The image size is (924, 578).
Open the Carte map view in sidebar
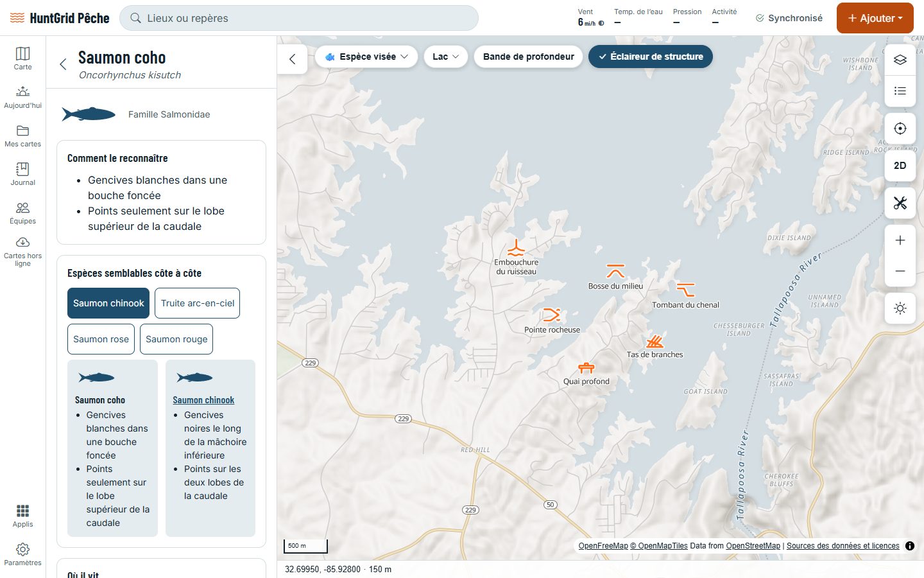tap(22, 58)
